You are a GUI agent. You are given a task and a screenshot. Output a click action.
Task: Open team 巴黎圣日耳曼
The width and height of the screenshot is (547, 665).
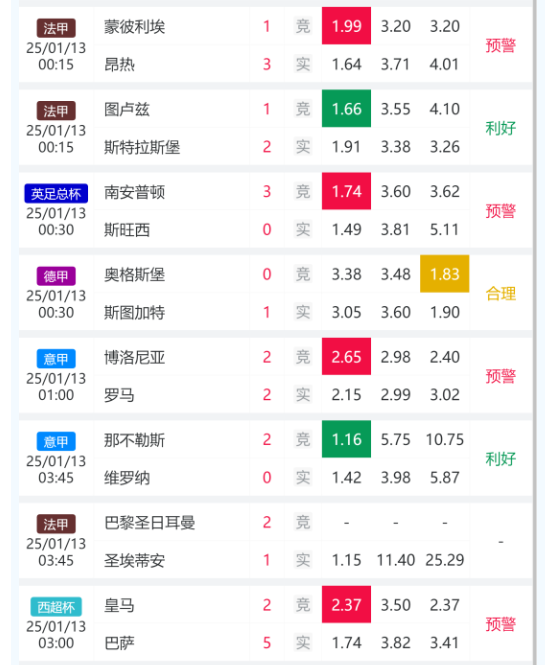tap(150, 522)
